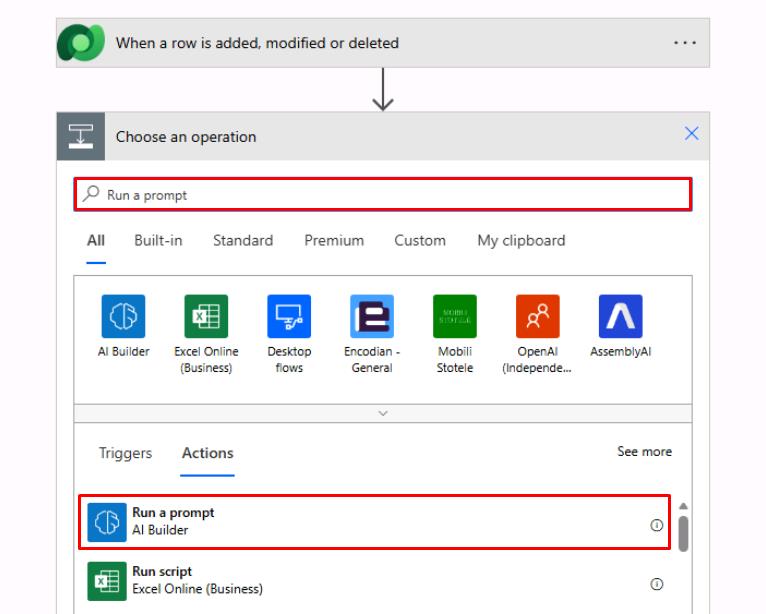Pick the Encodian - General connector icon
The height and width of the screenshot is (614, 766).
(x=372, y=316)
